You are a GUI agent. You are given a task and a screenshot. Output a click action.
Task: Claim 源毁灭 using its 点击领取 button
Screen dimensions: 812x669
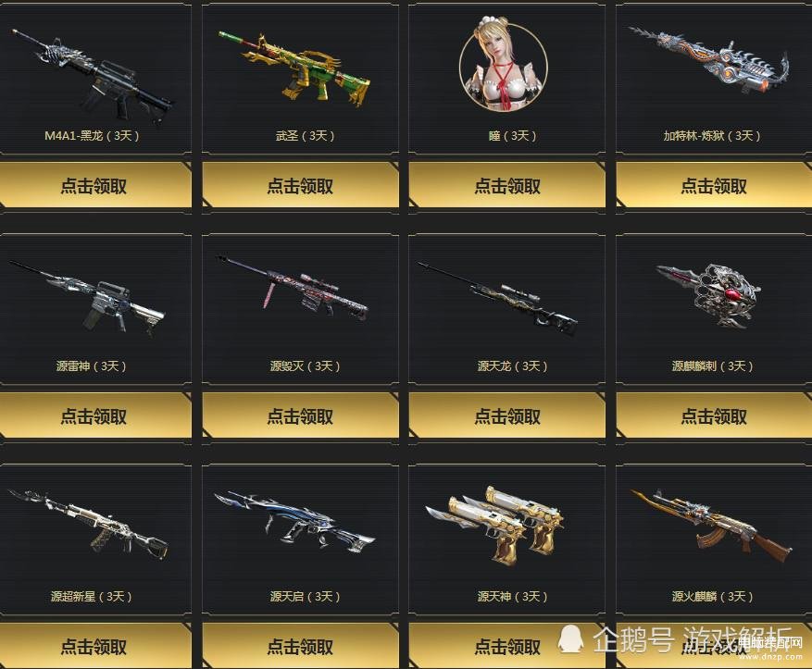coord(300,415)
